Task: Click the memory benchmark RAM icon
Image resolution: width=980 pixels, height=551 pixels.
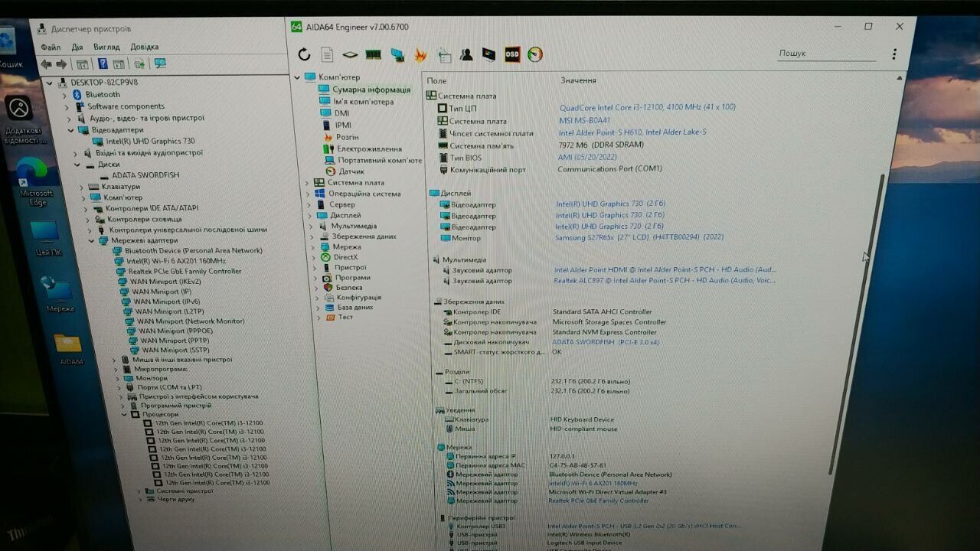Action: 373,54
